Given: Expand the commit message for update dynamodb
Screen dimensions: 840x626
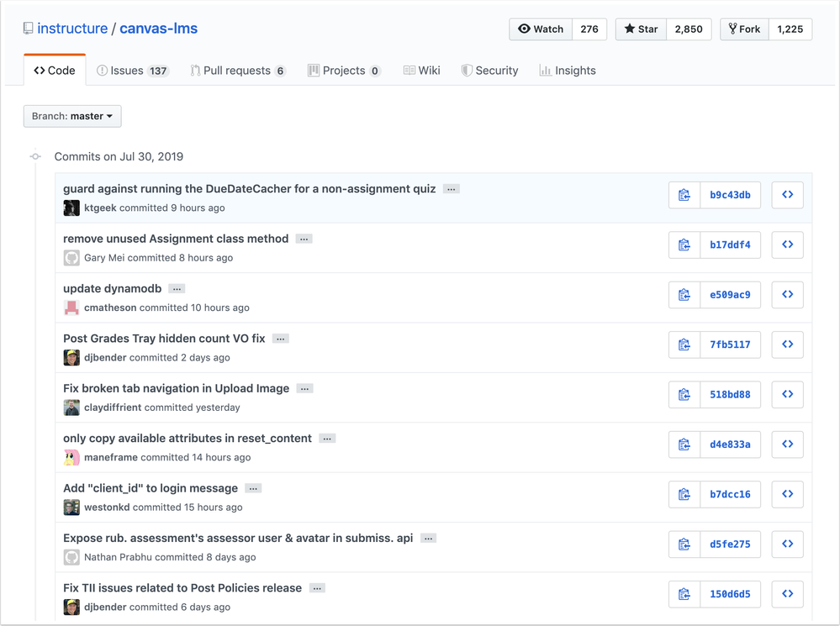Looking at the screenshot, I should point(177,288).
